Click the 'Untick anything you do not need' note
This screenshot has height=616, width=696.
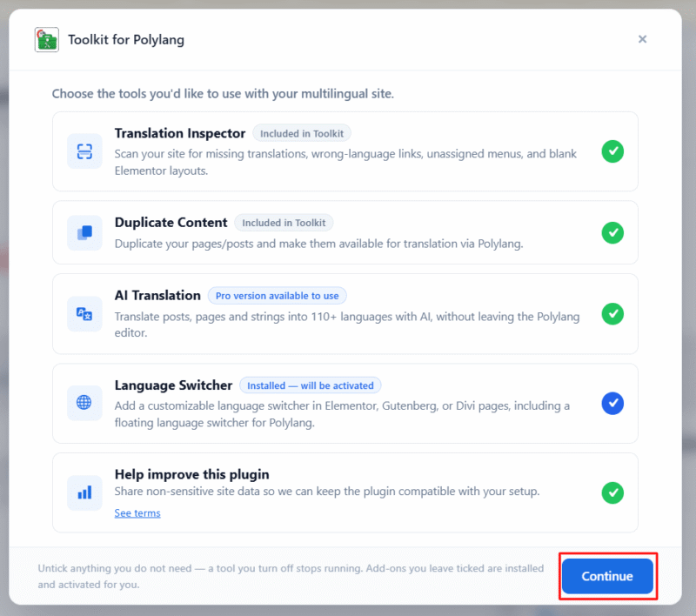point(291,576)
